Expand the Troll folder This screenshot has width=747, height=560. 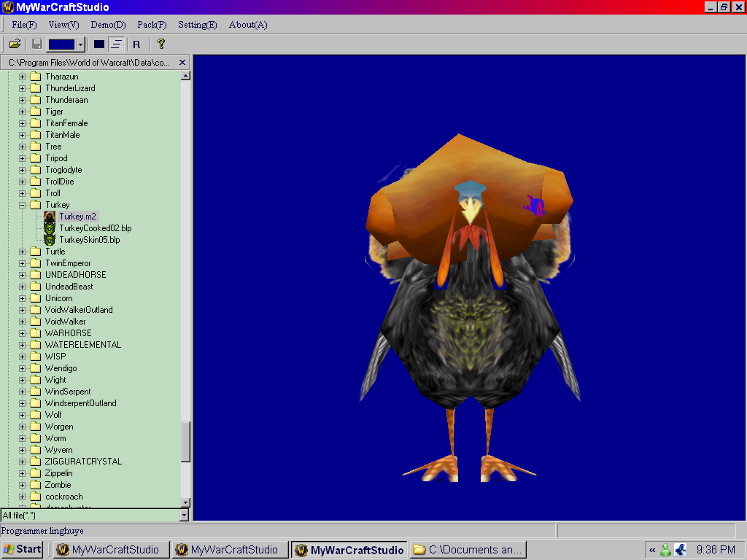click(22, 193)
